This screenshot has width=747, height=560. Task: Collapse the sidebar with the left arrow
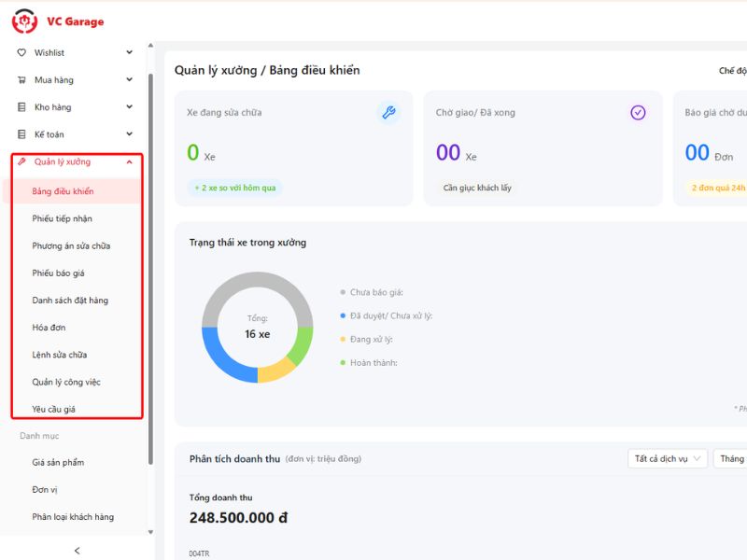pyautogui.click(x=78, y=551)
